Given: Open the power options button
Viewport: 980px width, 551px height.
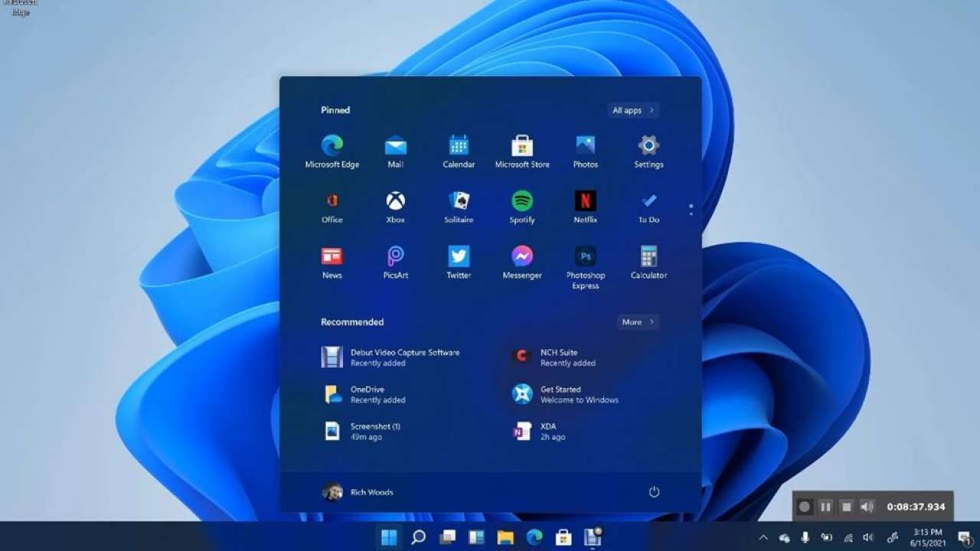Looking at the screenshot, I should click(x=654, y=492).
